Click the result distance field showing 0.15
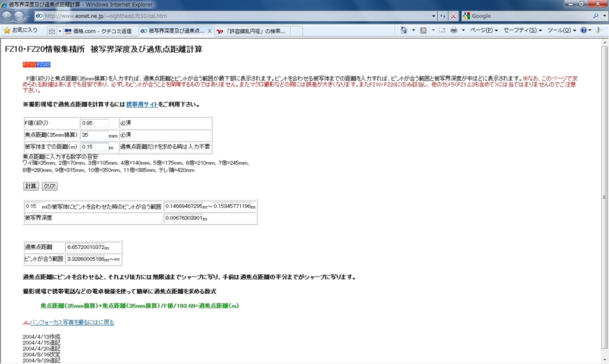This screenshot has width=609, height=364. [x=33, y=206]
